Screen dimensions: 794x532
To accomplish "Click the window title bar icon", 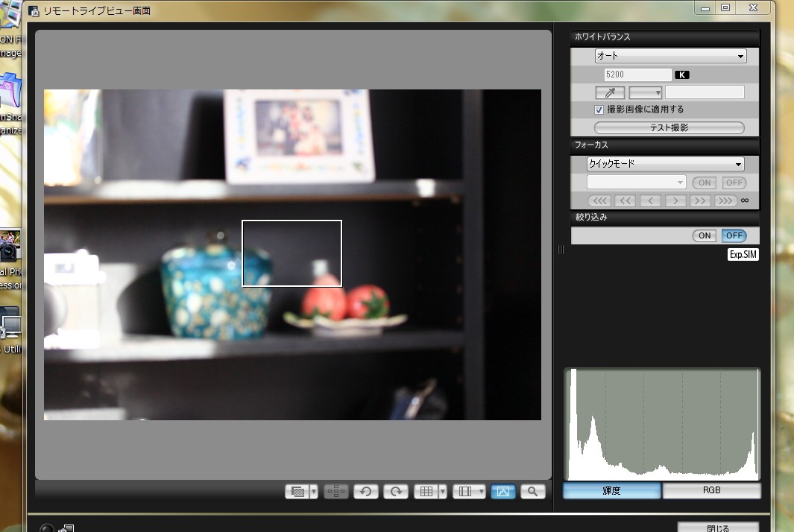I will [34, 11].
